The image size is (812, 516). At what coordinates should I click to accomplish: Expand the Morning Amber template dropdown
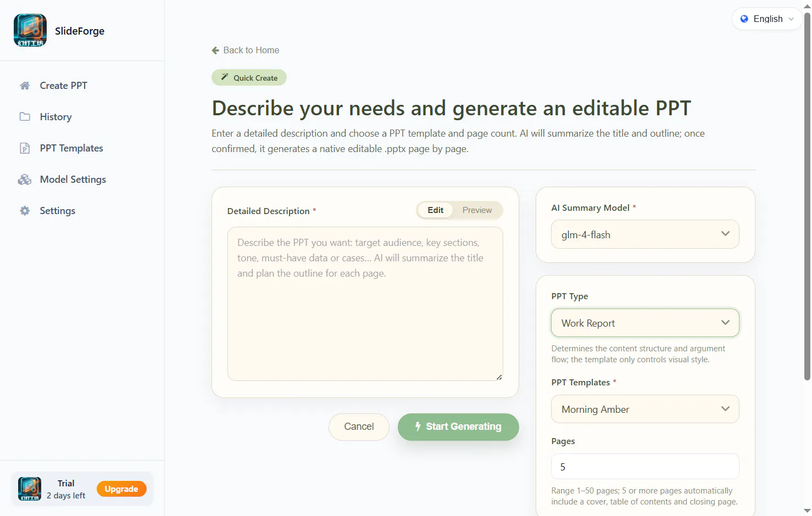point(645,409)
